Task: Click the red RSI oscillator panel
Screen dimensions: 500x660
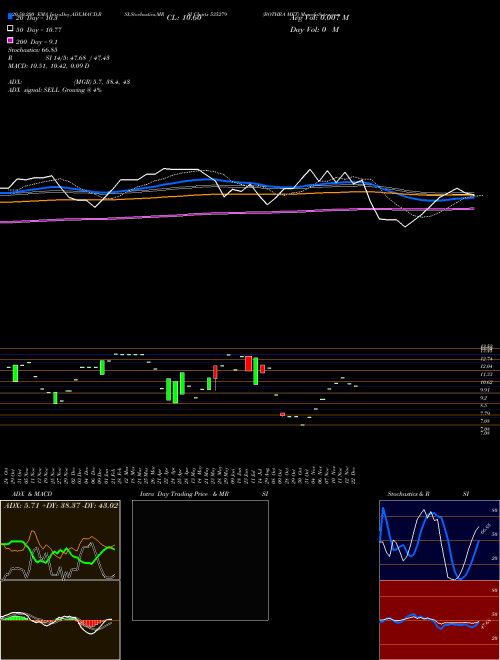Action: coord(439,620)
